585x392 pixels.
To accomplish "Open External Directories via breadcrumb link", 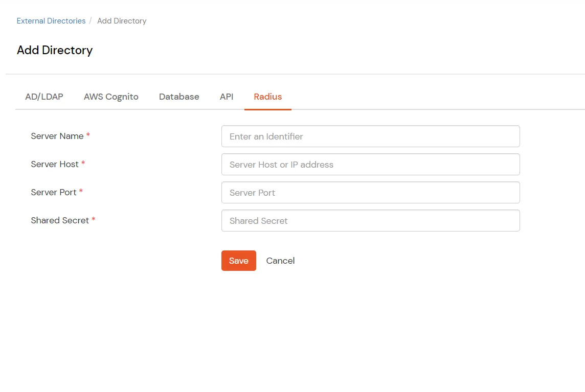I will [x=51, y=20].
